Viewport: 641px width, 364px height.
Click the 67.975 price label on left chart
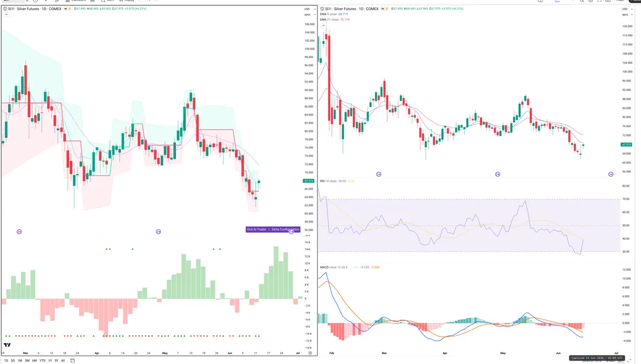pyautogui.click(x=308, y=181)
